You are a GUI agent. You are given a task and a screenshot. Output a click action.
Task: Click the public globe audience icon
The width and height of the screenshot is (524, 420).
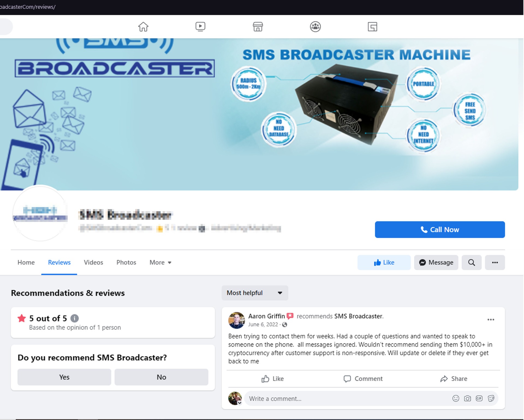pyautogui.click(x=284, y=324)
